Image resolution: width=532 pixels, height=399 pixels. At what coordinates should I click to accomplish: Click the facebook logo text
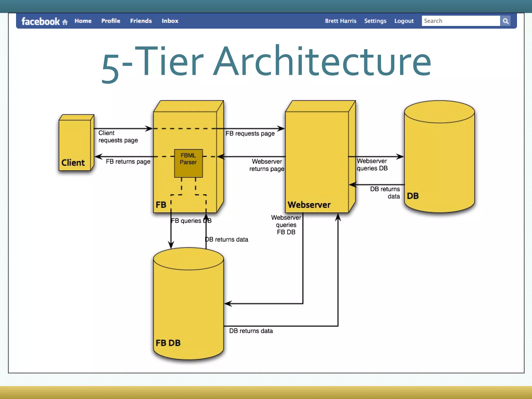click(x=41, y=21)
